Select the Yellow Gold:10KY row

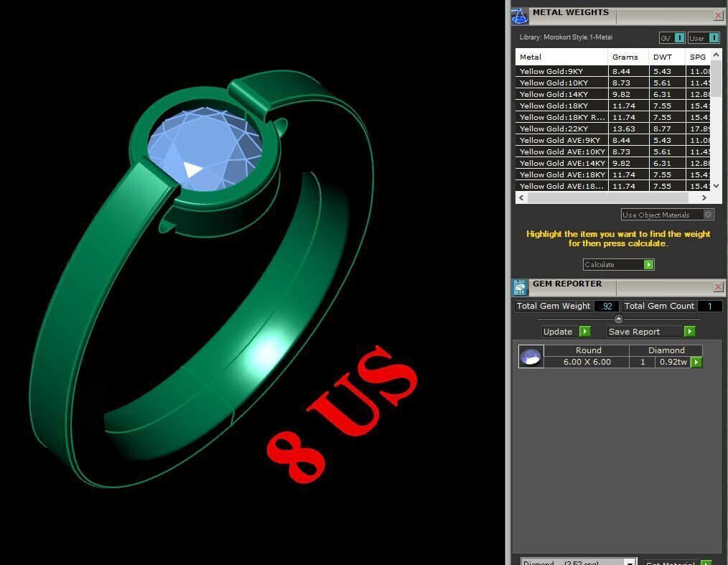(x=613, y=83)
